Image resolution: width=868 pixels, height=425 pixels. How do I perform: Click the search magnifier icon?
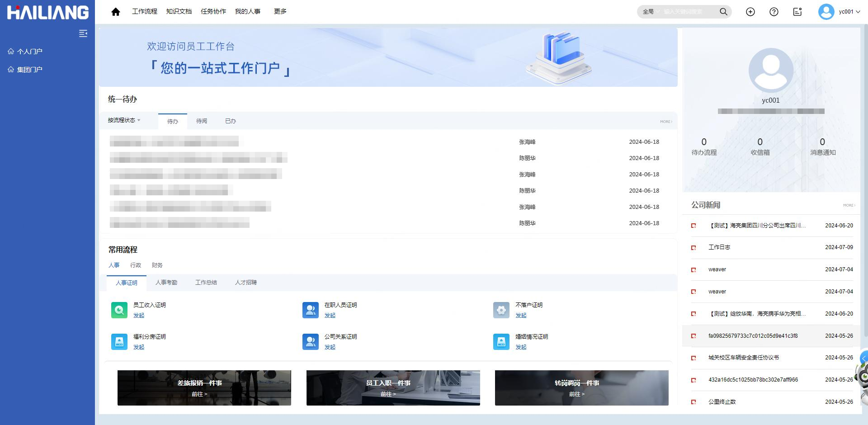[723, 12]
